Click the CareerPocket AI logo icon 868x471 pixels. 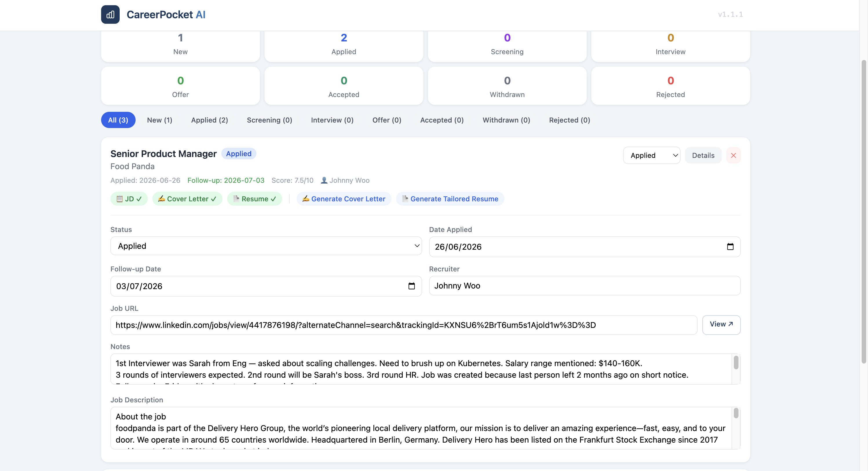pyautogui.click(x=110, y=14)
